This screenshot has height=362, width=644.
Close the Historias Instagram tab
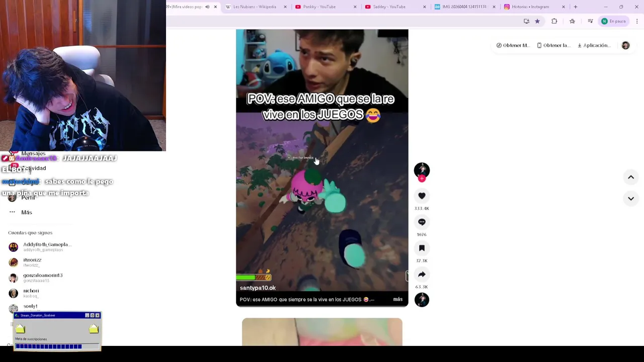coord(563,7)
